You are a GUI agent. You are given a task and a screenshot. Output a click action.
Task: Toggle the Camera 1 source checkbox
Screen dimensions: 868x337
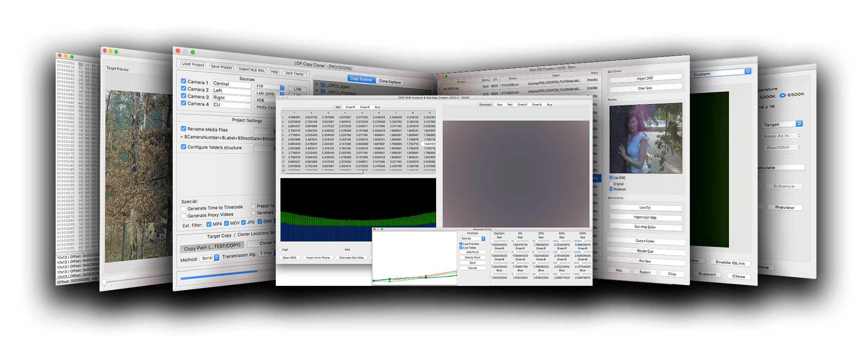184,81
